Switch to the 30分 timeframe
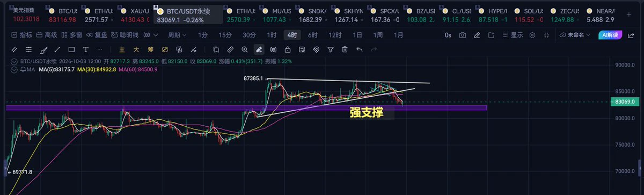Viewport: 644px width, 195px height. coord(249,35)
